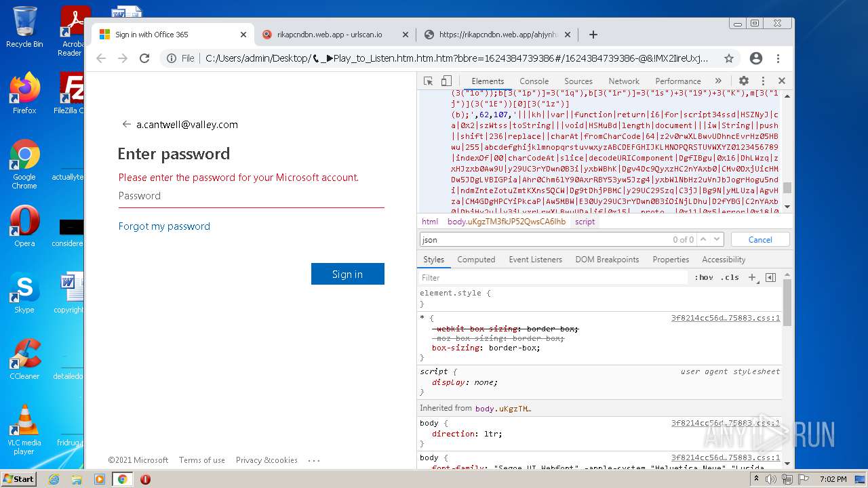Open the footer ellipsis more options
This screenshot has height=488, width=868.
[314, 460]
